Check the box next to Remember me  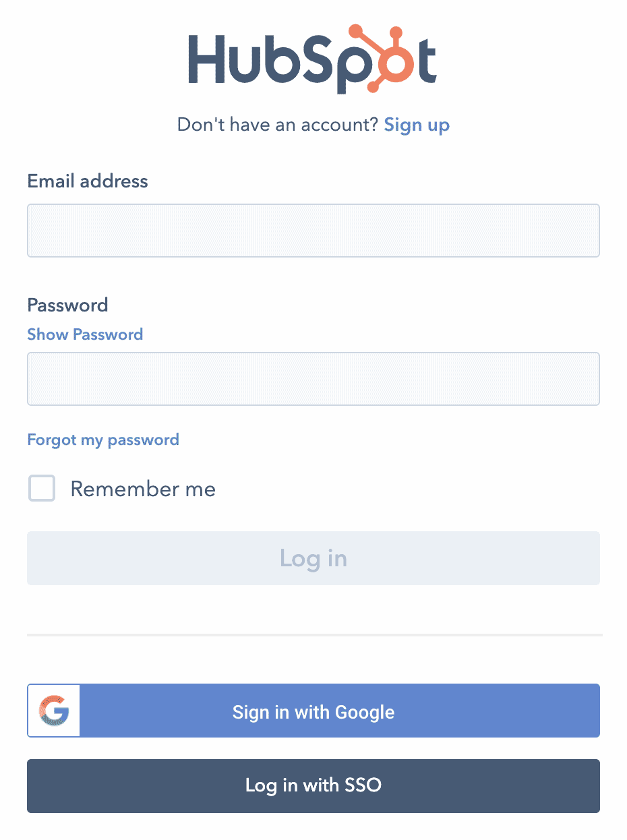(41, 488)
